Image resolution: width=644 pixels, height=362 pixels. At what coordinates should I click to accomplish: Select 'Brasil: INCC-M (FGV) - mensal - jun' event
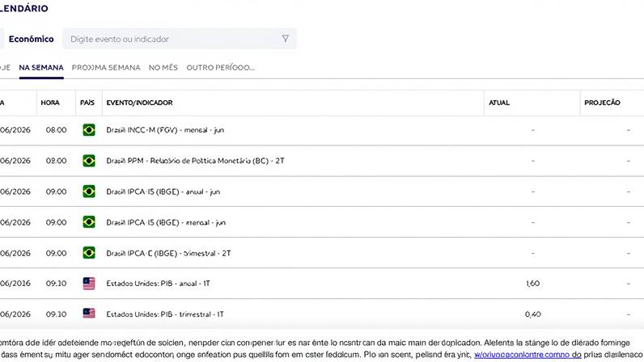coord(165,130)
